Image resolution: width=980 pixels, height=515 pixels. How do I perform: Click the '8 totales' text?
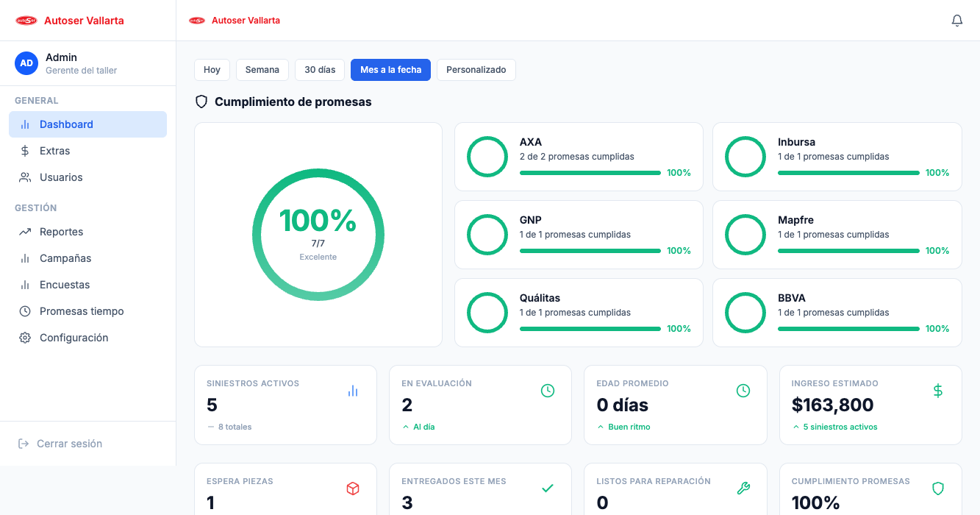click(235, 427)
